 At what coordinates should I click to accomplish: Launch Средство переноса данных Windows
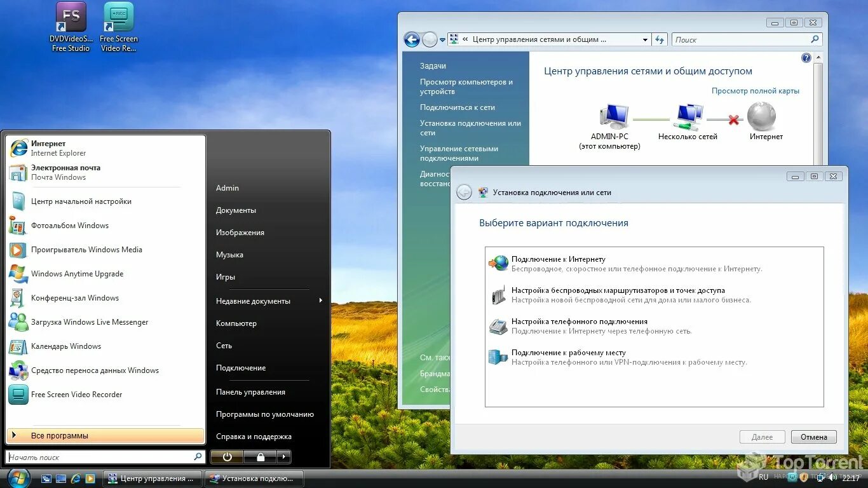(105, 370)
